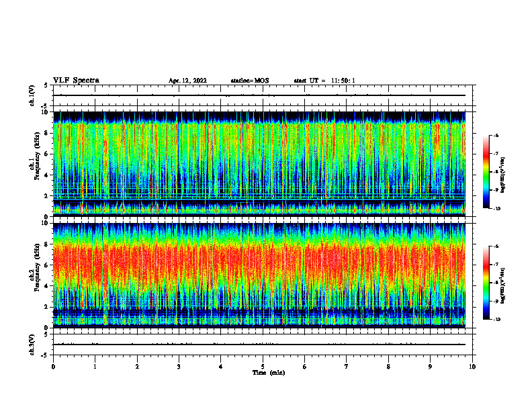Click the "5" tick on ch.1(V) axis
The width and height of the screenshot is (532, 411).
pyautogui.click(x=47, y=85)
